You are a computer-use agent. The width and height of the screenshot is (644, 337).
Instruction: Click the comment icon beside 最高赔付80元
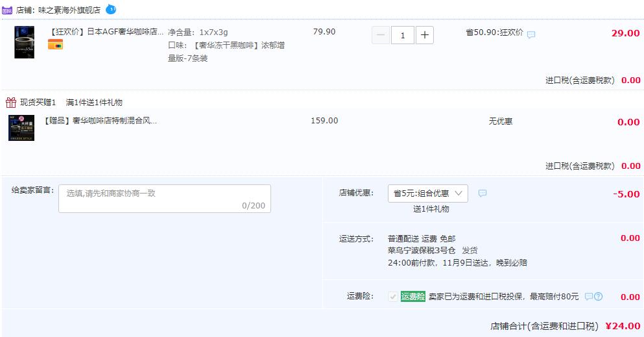click(x=589, y=296)
